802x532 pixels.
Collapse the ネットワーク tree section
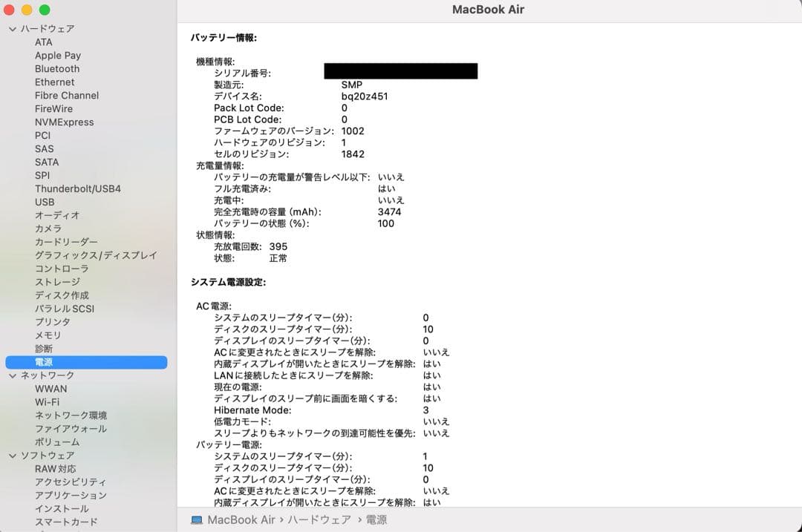coord(13,375)
